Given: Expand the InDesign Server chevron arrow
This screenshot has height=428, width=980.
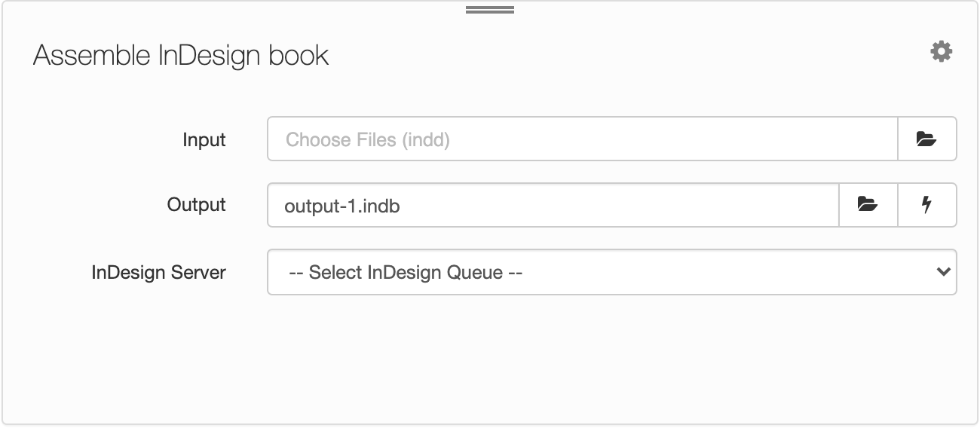Looking at the screenshot, I should [942, 272].
